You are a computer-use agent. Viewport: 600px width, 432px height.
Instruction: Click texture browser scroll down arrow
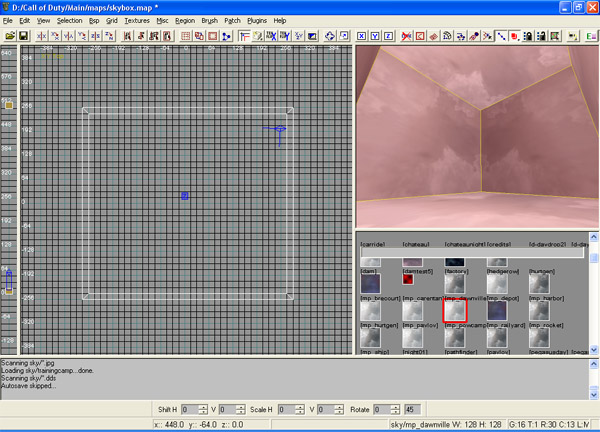click(594, 350)
